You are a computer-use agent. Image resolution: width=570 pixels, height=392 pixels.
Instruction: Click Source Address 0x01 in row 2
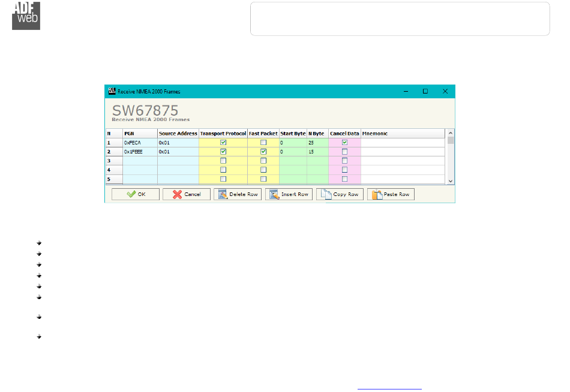click(x=178, y=152)
